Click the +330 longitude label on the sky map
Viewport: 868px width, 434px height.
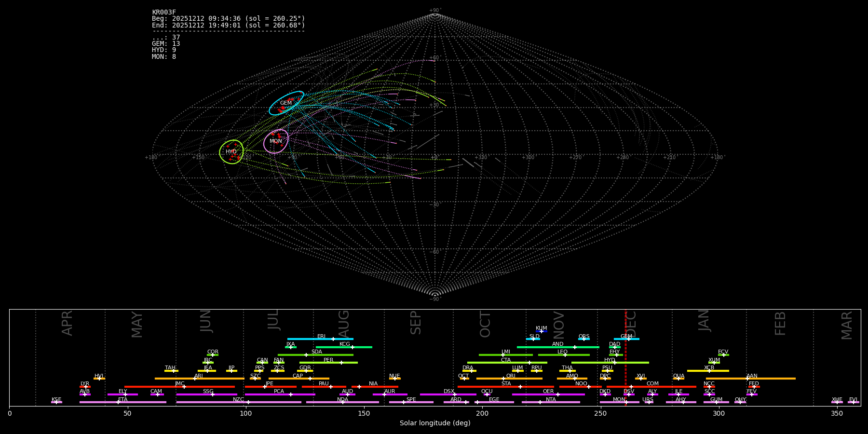pos(481,158)
